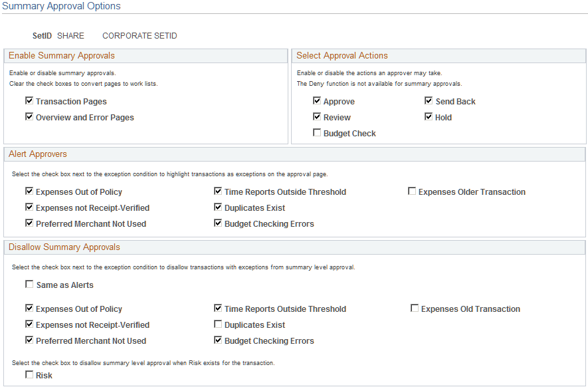Viewport: 588px width, 391px height.
Task: Toggle the Duplicates Exist alert checkbox
Action: click(218, 207)
